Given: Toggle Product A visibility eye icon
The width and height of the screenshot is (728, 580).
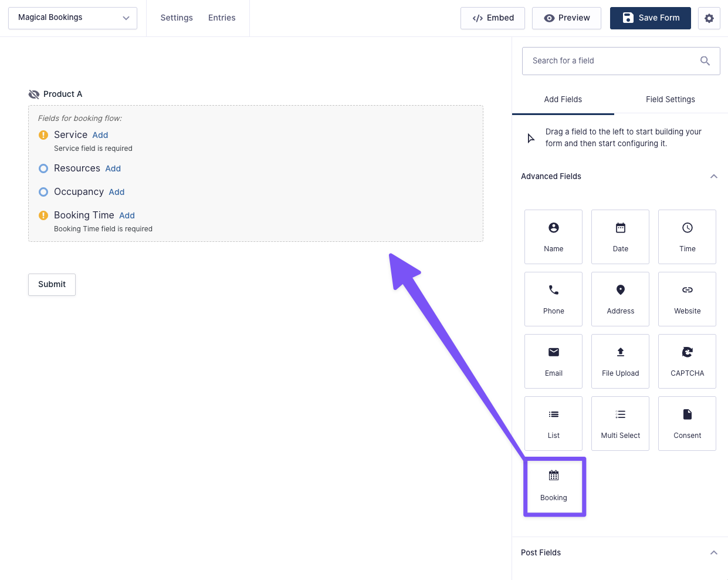Looking at the screenshot, I should [34, 95].
